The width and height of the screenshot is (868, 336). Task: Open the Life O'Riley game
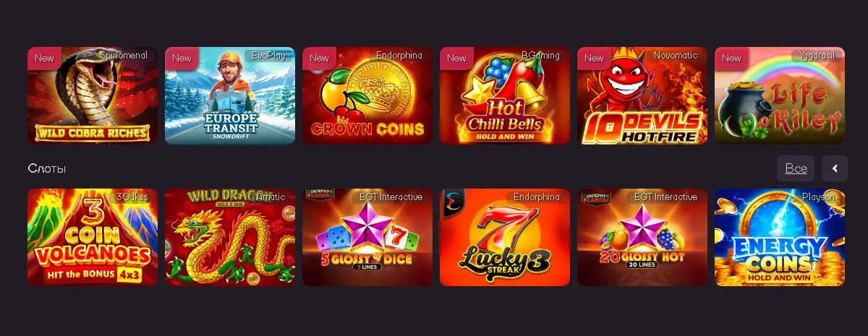(x=780, y=96)
